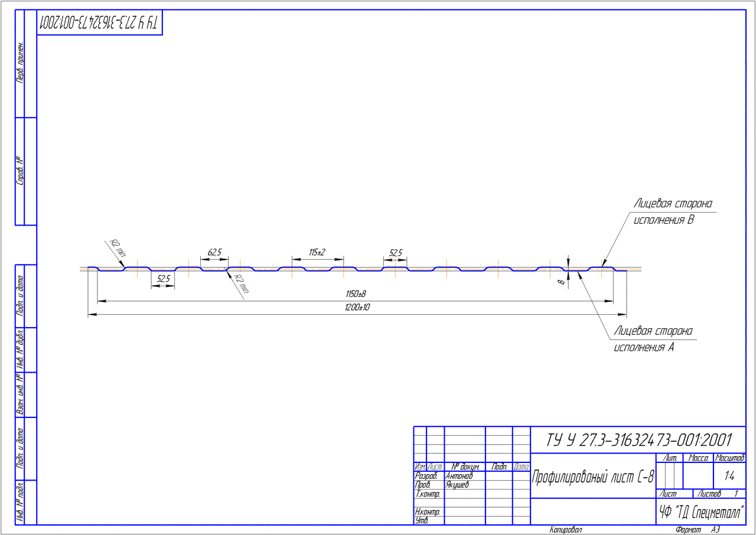
Task: Select the overall width dimension 1200±10
Action: [357, 308]
